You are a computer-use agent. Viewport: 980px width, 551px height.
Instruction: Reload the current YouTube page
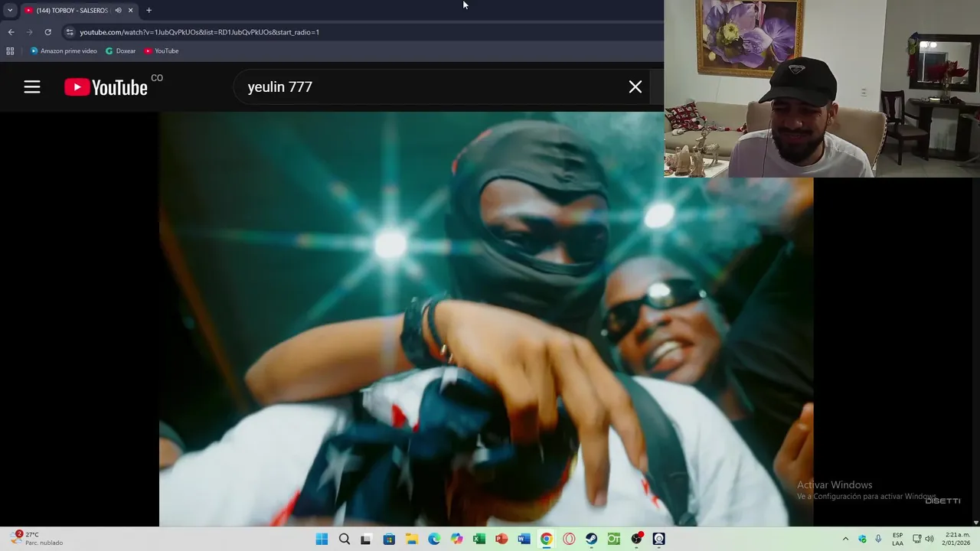pos(47,32)
